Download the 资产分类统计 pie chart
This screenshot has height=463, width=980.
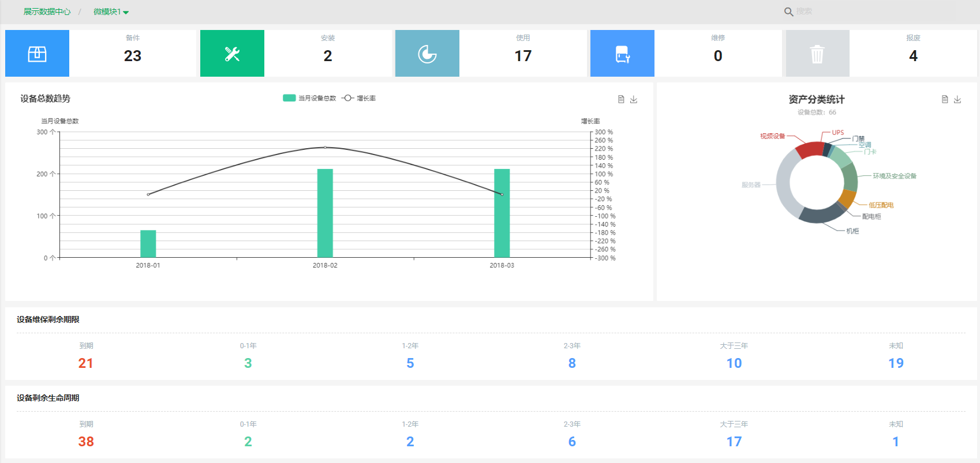pos(957,99)
